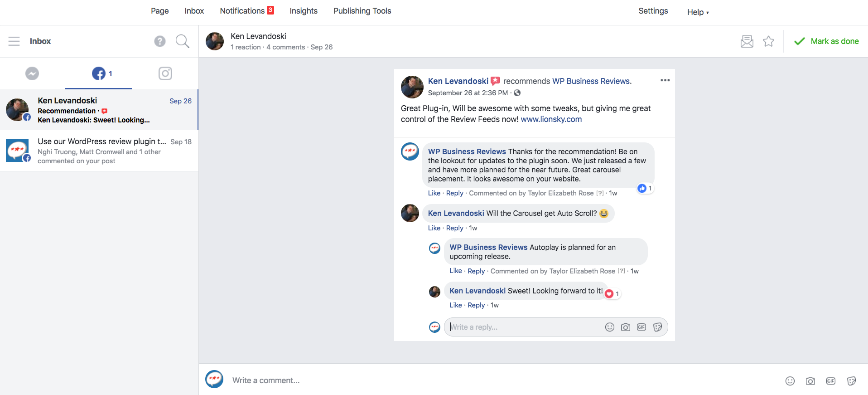Reply to Ken's Auto Scroll comment
The width and height of the screenshot is (868, 395).
455,228
